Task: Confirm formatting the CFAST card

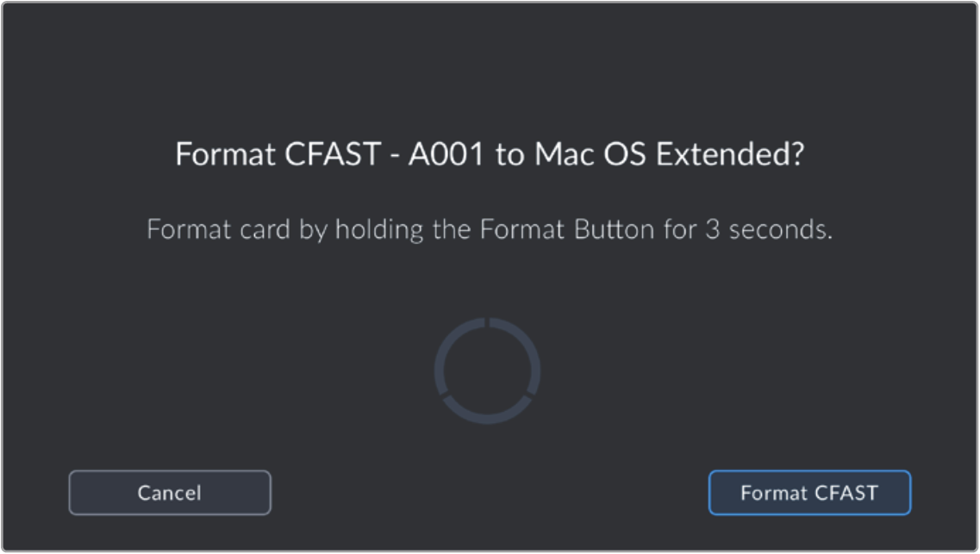Action: point(809,493)
